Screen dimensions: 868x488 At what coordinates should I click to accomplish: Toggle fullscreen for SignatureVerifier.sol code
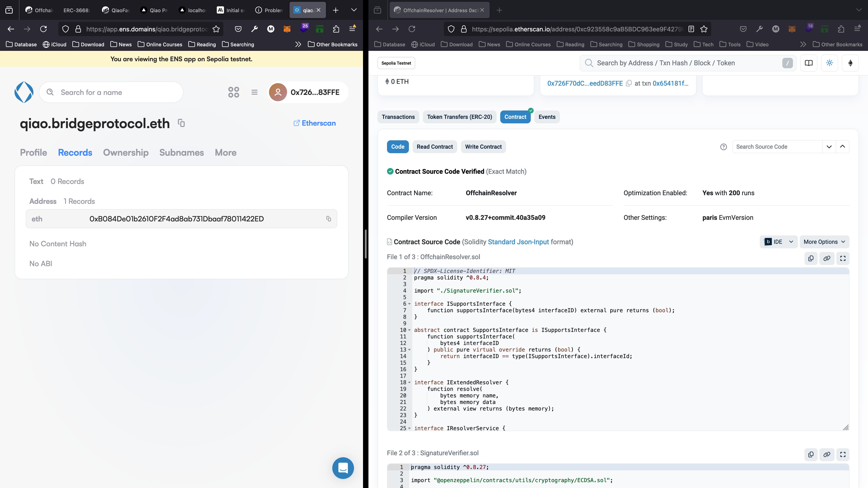843,454
